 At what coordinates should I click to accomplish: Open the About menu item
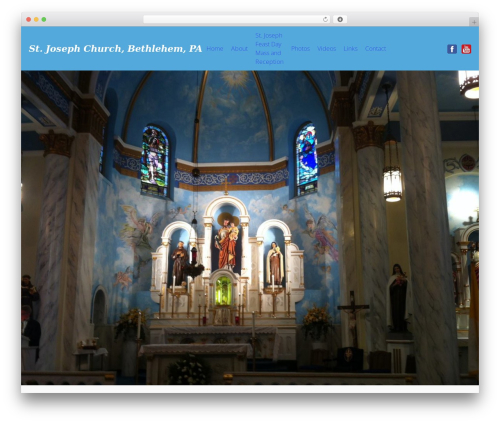coord(239,49)
